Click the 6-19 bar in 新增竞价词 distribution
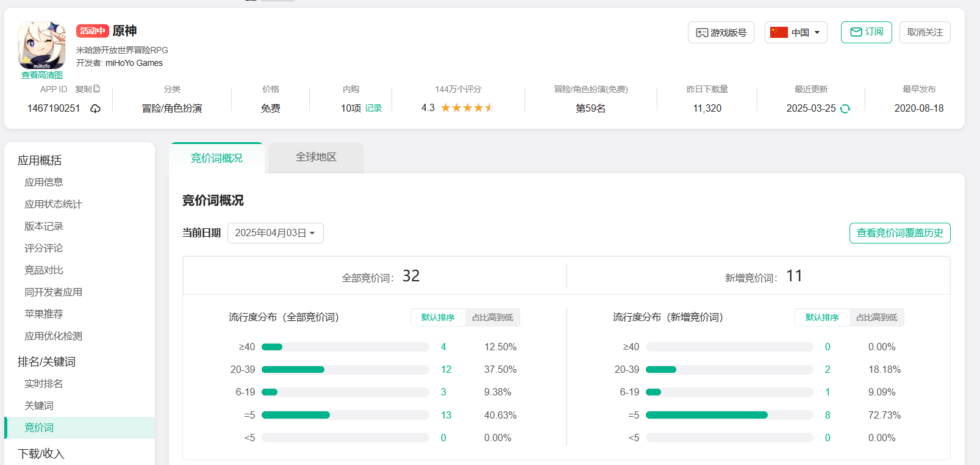The width and height of the screenshot is (980, 465). tap(729, 392)
